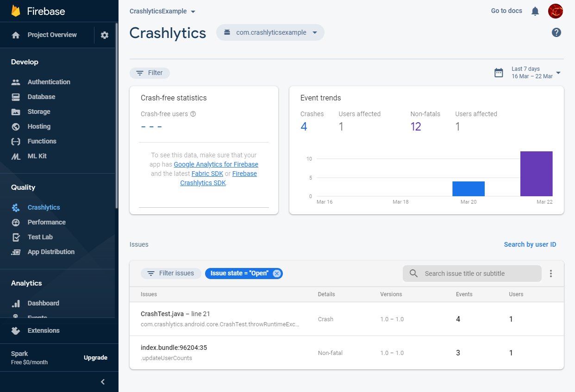Open project settings gear icon
Image resolution: width=575 pixels, height=392 pixels.
[x=105, y=35]
